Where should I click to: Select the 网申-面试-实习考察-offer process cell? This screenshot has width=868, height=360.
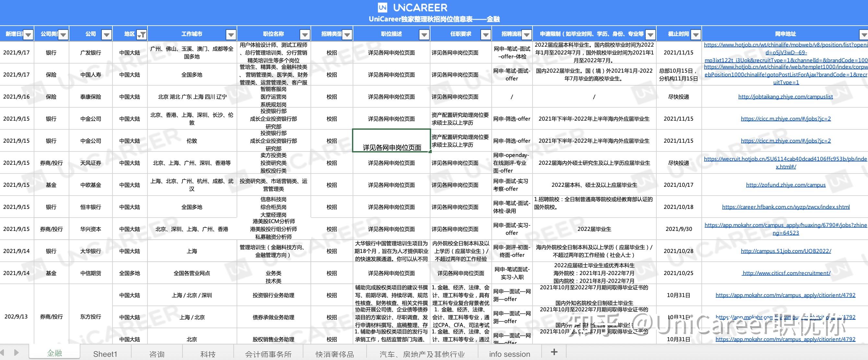tap(512, 185)
